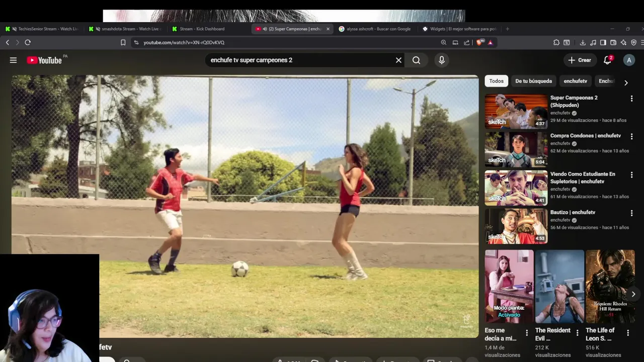Bookmark this page with bookmark icon
This screenshot has height=362, width=644.
tap(123, 43)
